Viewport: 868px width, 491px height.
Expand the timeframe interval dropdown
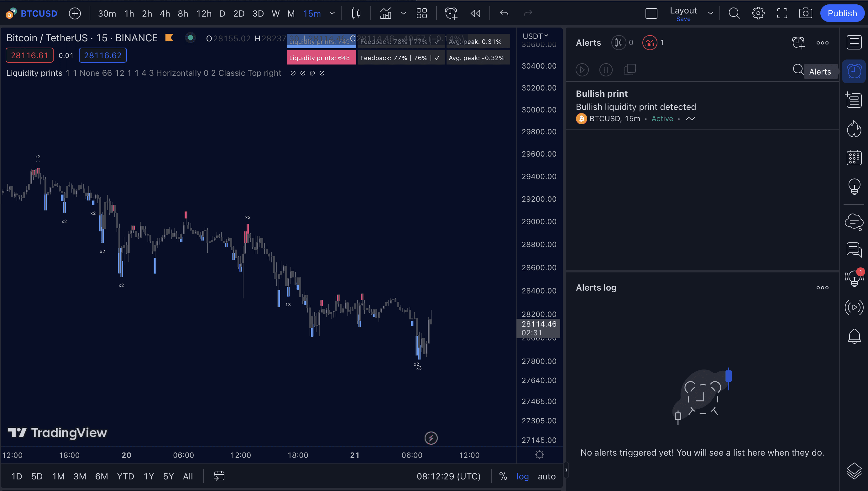[332, 13]
